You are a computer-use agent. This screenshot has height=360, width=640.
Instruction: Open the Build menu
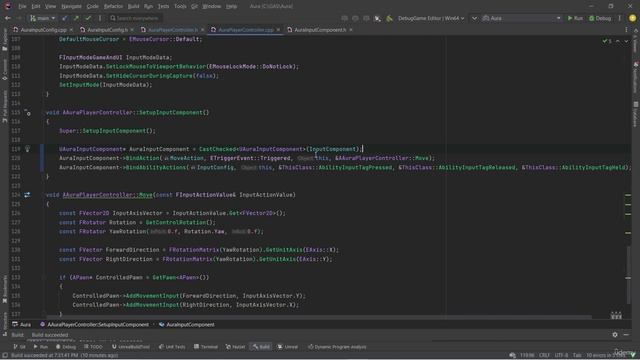(133, 7)
